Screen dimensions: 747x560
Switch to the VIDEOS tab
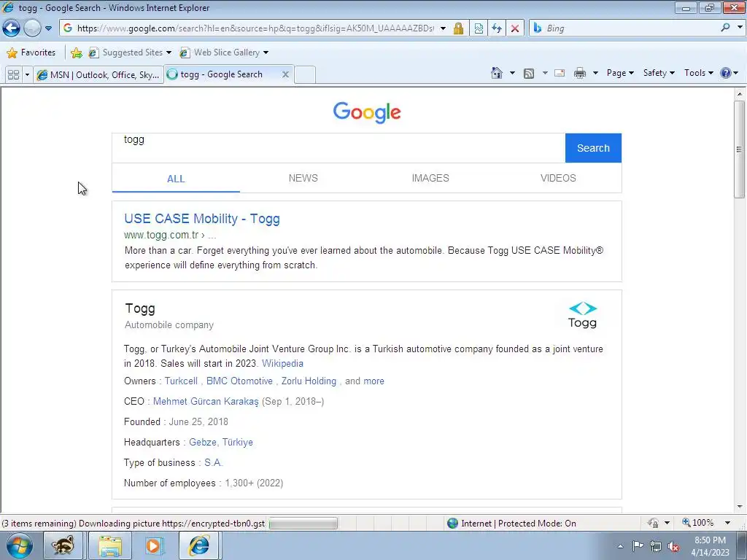558,178
